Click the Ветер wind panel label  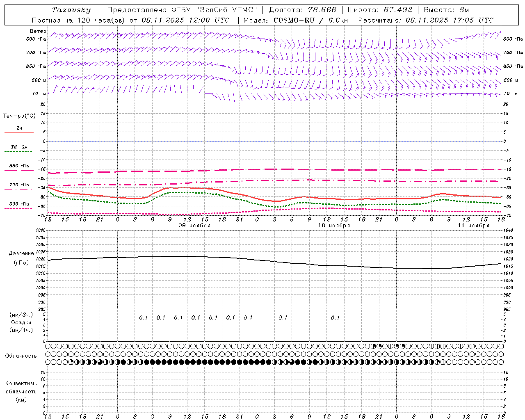point(38,31)
